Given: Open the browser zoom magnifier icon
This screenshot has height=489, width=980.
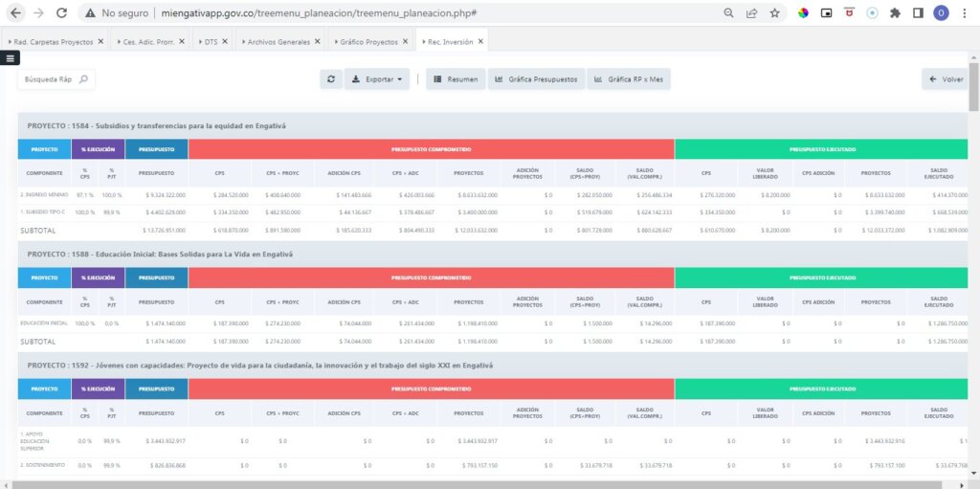Looking at the screenshot, I should coord(728,12).
